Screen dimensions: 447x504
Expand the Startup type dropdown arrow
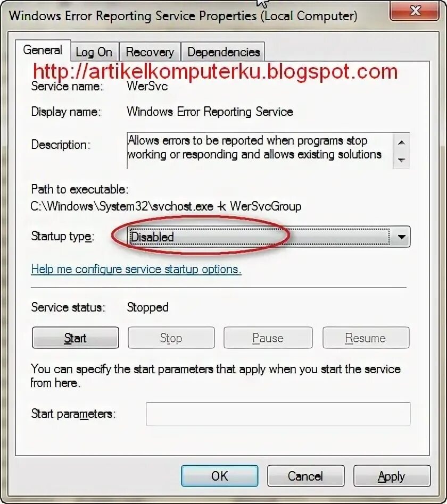click(x=401, y=237)
